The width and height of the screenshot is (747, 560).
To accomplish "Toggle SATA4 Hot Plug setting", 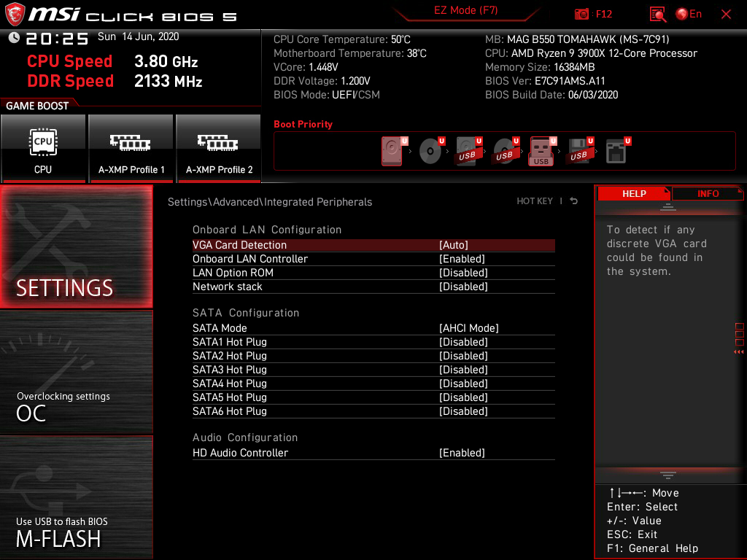I will click(x=373, y=384).
